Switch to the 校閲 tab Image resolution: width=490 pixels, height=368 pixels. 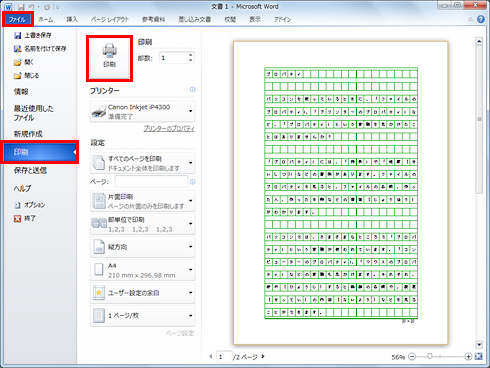tap(230, 19)
